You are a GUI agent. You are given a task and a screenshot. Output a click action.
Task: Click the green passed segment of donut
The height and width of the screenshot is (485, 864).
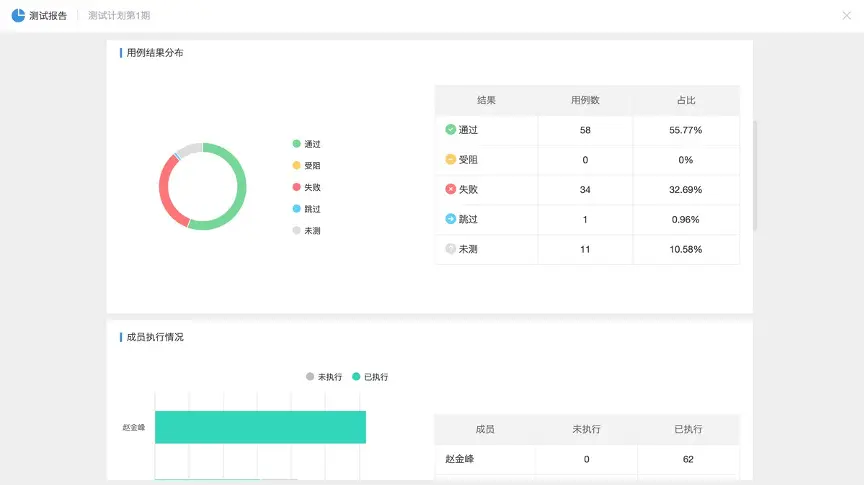pyautogui.click(x=242, y=187)
